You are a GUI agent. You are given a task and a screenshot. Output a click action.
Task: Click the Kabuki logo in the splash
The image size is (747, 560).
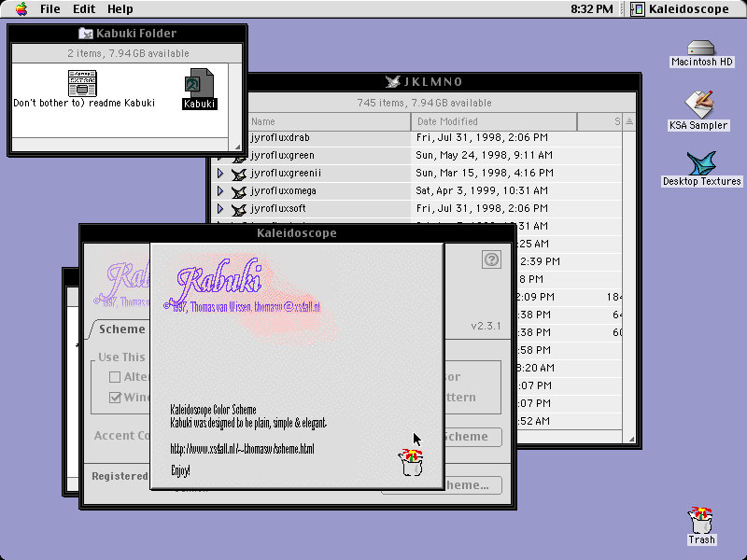(x=219, y=278)
